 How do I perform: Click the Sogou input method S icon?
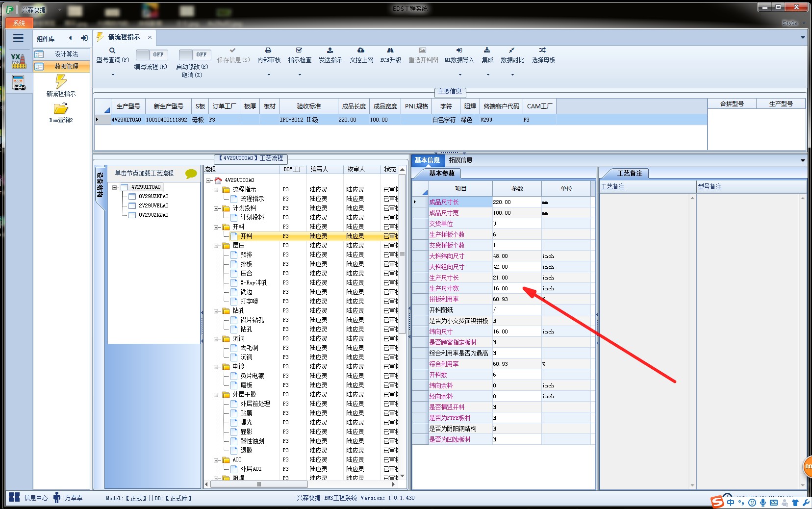[x=717, y=502]
